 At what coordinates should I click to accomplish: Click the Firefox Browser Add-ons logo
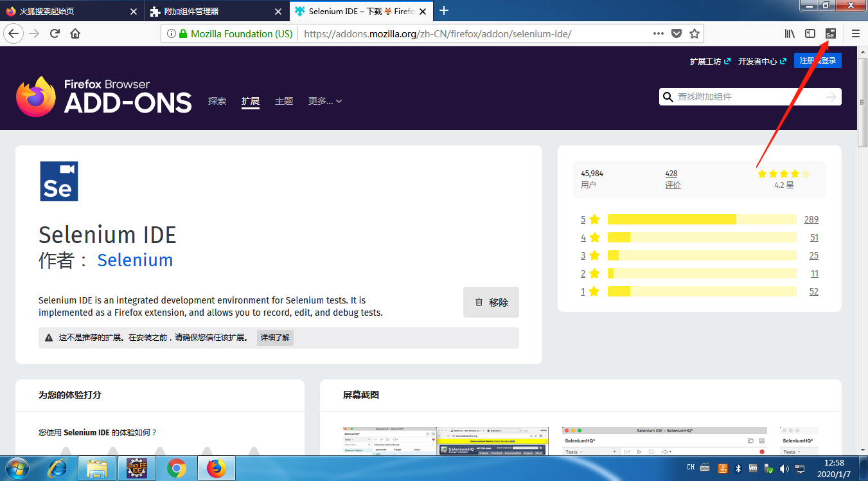(x=103, y=96)
